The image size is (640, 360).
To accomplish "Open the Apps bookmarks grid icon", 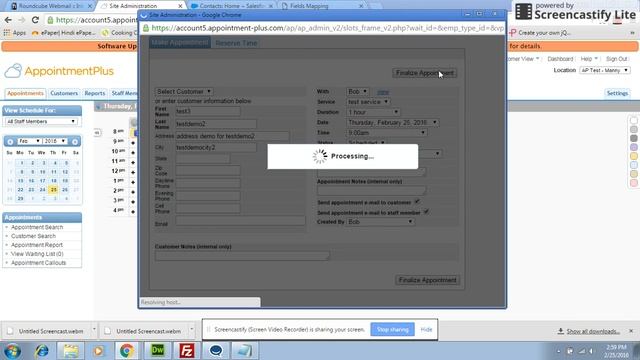I will click(7, 33).
